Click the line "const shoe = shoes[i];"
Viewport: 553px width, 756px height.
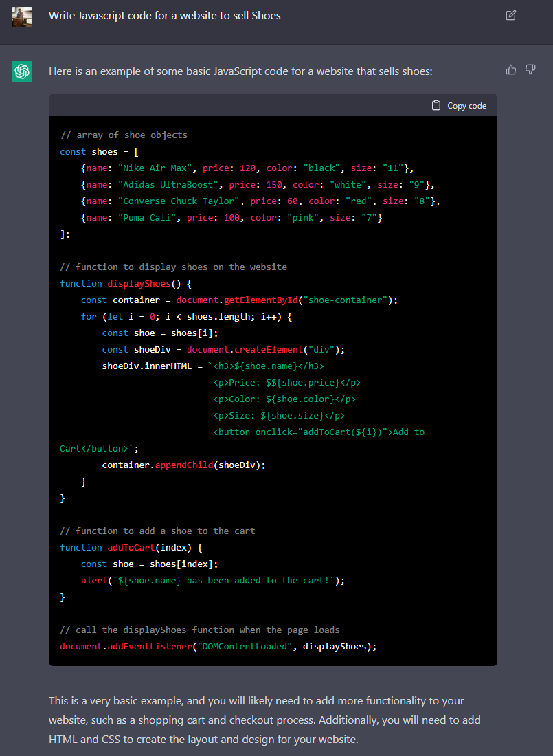coord(160,333)
